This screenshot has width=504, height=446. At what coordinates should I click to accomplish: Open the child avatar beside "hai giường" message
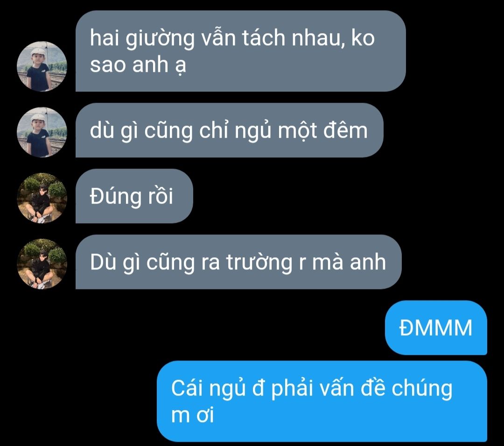coord(42,66)
